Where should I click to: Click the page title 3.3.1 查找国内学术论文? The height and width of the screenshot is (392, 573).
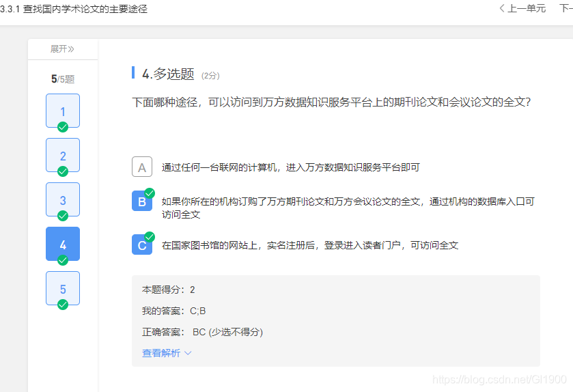click(74, 9)
